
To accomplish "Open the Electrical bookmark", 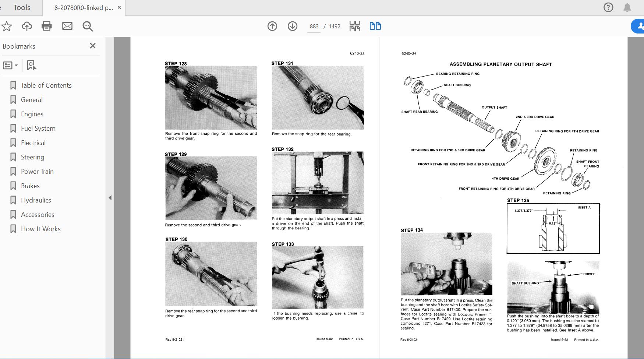I will [33, 143].
